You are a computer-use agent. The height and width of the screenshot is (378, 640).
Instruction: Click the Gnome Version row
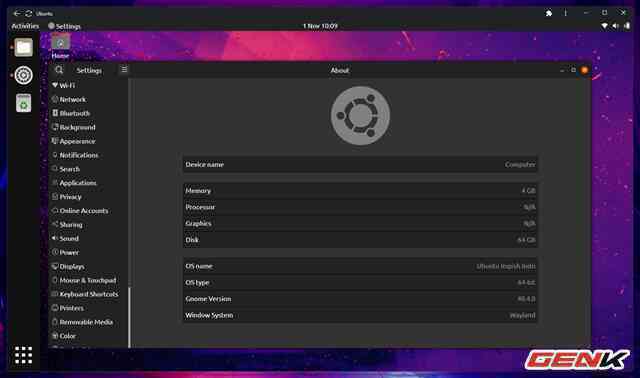pos(360,299)
